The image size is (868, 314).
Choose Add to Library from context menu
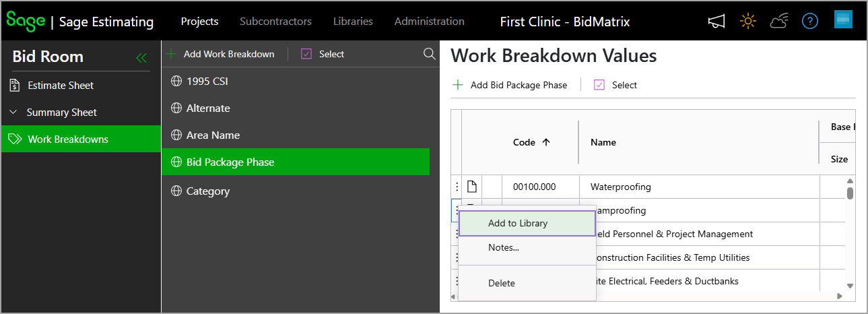pos(527,223)
